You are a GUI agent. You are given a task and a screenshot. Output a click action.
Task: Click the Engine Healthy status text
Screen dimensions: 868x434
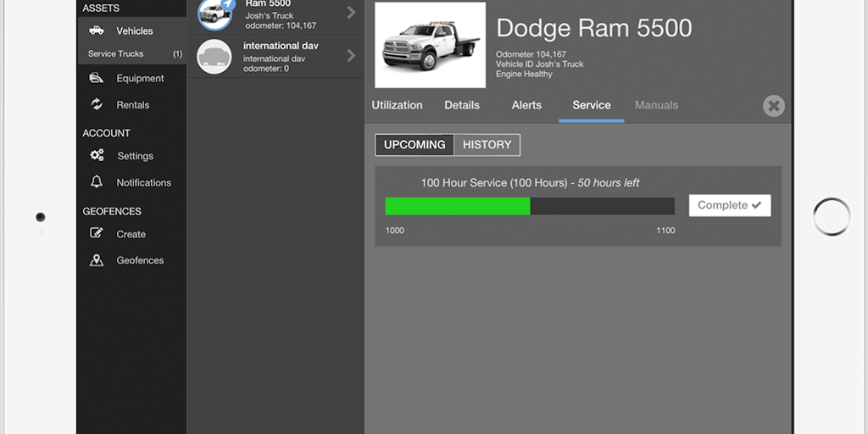524,74
